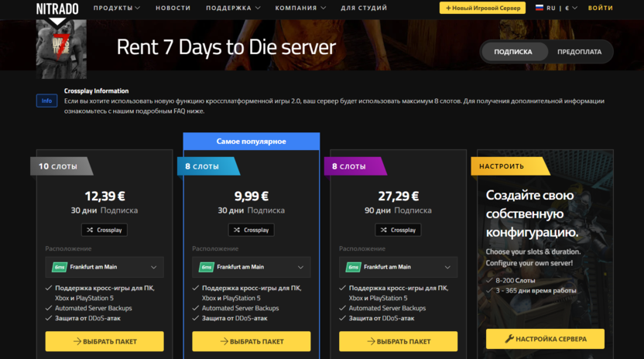Click the 10 слоты label
The width and height of the screenshot is (644, 359).
pos(62,166)
